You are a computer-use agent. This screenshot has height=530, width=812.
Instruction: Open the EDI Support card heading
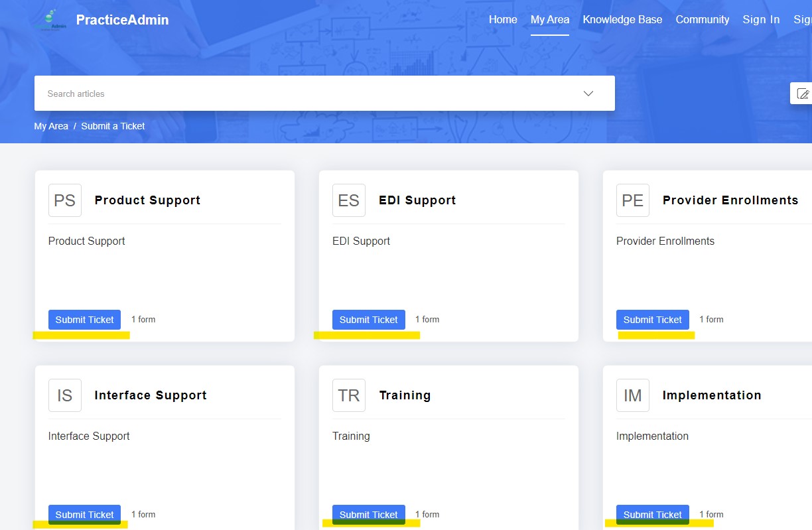pyautogui.click(x=417, y=200)
